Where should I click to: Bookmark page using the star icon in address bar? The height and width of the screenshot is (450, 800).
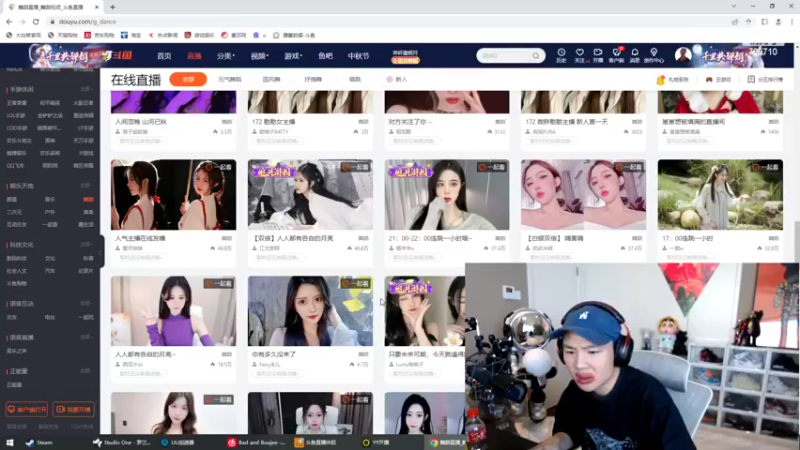pyautogui.click(x=748, y=21)
